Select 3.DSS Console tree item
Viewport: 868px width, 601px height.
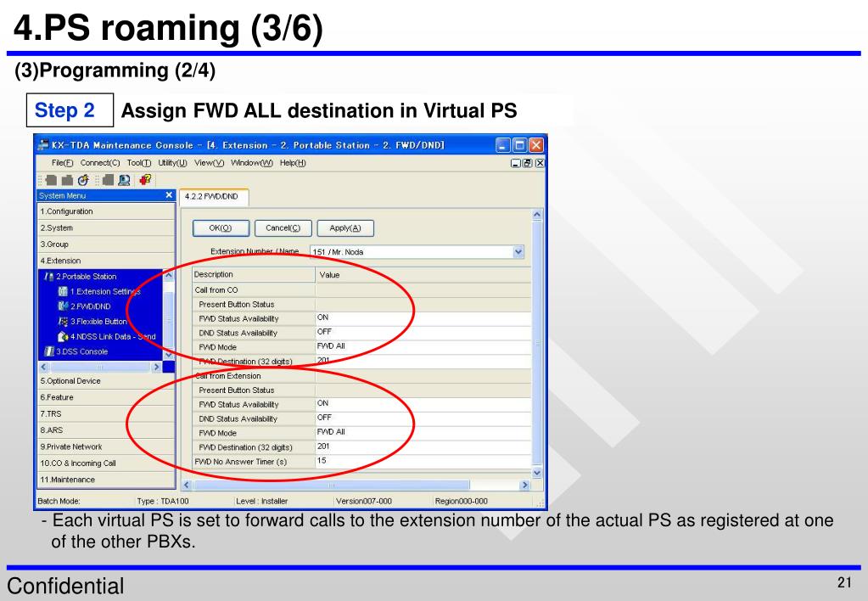[x=82, y=351]
